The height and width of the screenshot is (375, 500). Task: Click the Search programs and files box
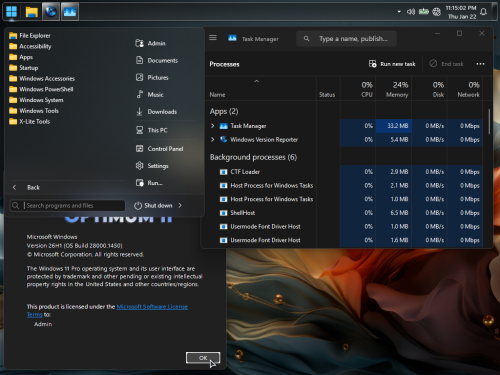point(67,205)
